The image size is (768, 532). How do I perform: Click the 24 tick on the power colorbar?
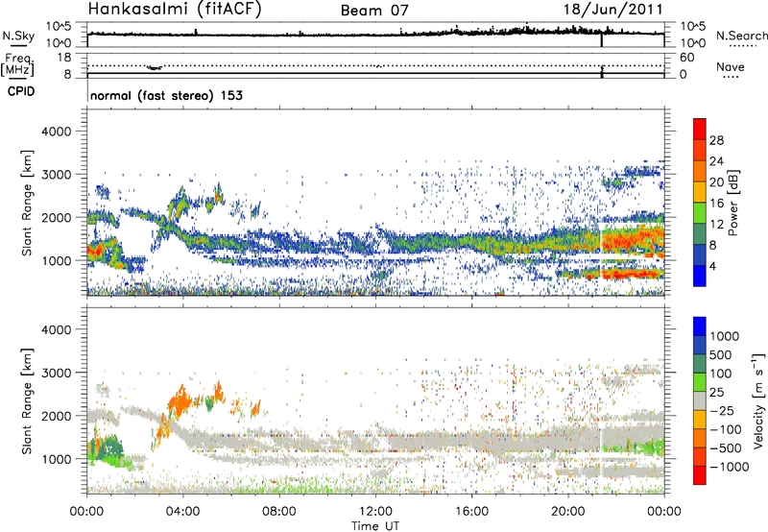click(x=716, y=161)
